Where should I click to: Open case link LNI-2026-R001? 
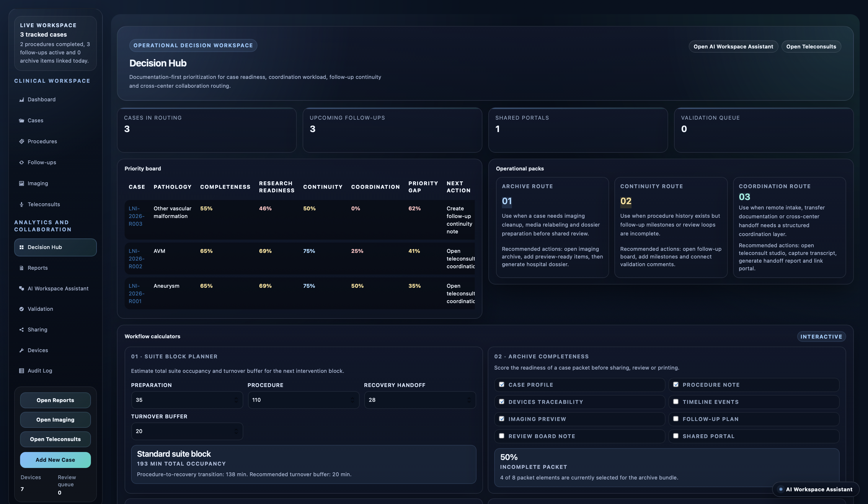pos(136,293)
